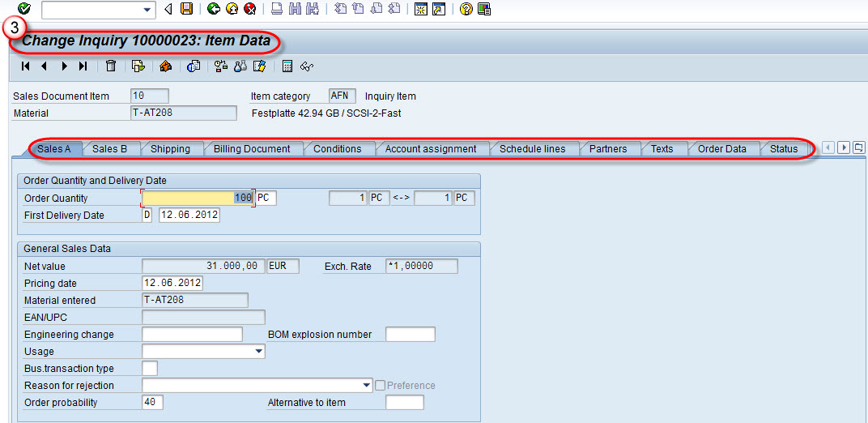Expand the Usage dropdown
Viewport: 868px width, 423px height.
(x=258, y=352)
